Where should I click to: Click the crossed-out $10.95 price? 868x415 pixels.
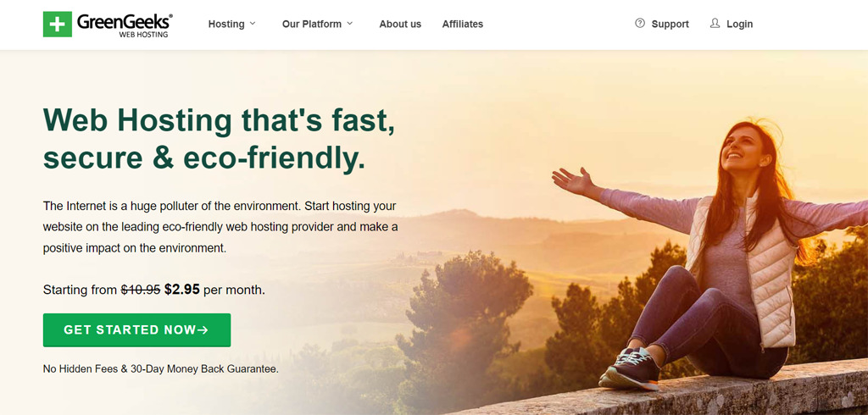tap(141, 290)
